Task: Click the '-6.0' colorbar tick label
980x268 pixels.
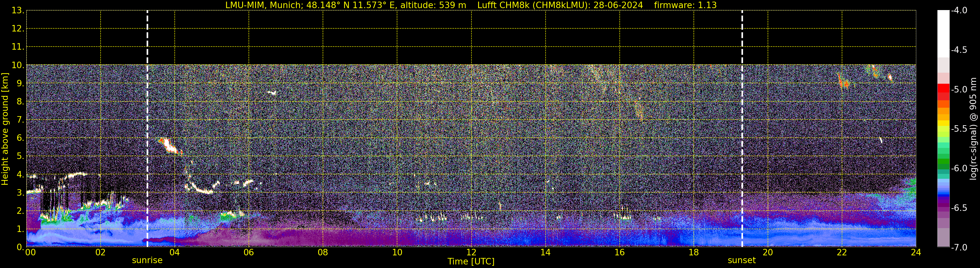Action: 959,168
